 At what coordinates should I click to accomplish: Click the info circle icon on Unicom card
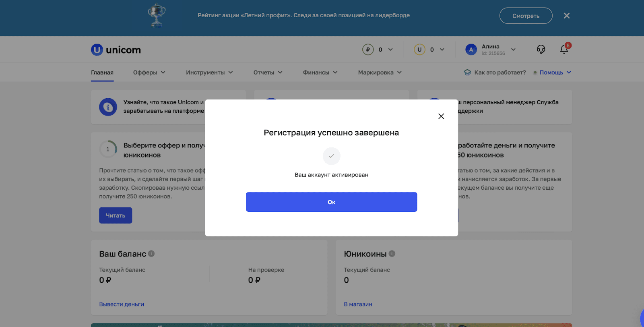point(108,107)
